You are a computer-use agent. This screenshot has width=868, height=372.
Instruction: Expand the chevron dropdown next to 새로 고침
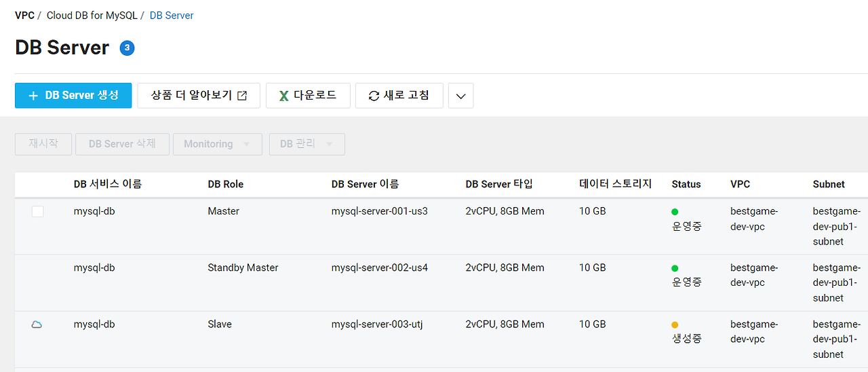461,96
